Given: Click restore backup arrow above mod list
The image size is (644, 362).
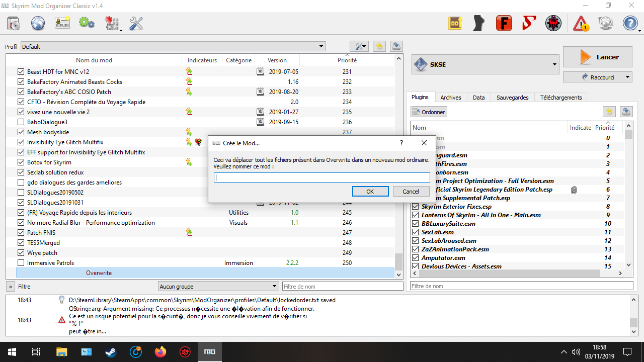Looking at the screenshot, I should tap(379, 46).
